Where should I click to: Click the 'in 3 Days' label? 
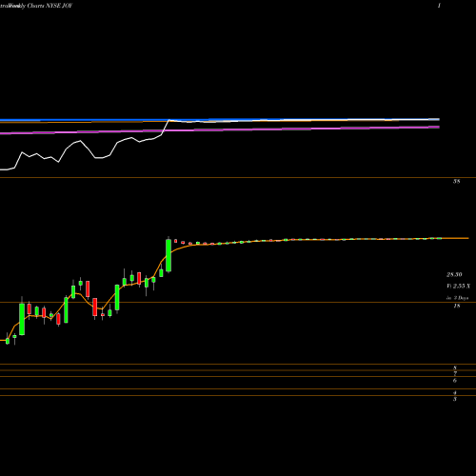(457, 298)
